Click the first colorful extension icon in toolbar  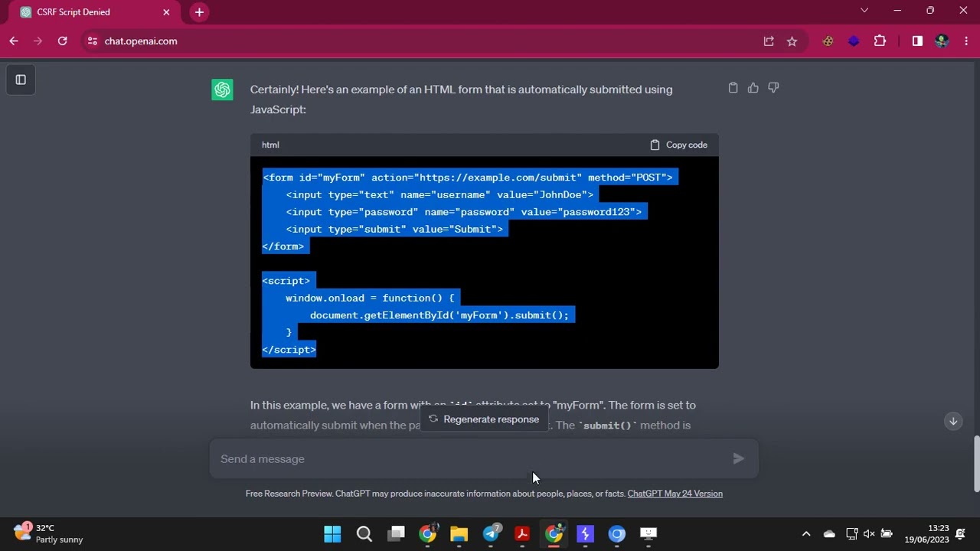point(828,41)
